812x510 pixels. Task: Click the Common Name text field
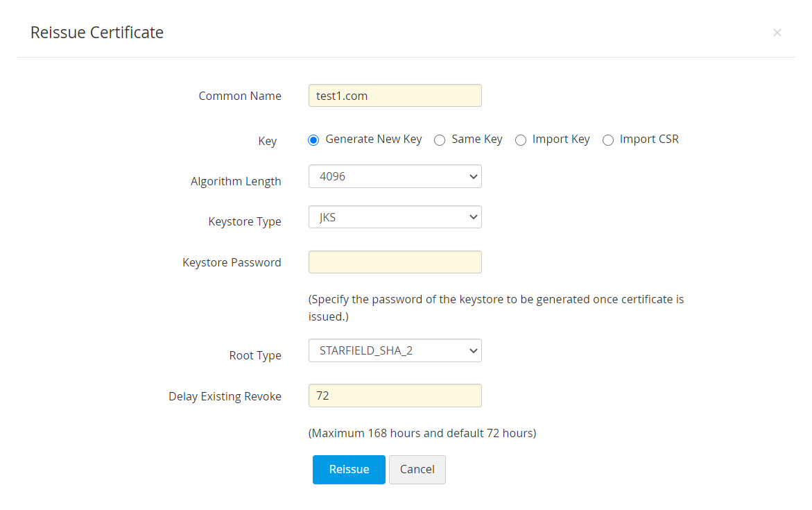pyautogui.click(x=395, y=96)
